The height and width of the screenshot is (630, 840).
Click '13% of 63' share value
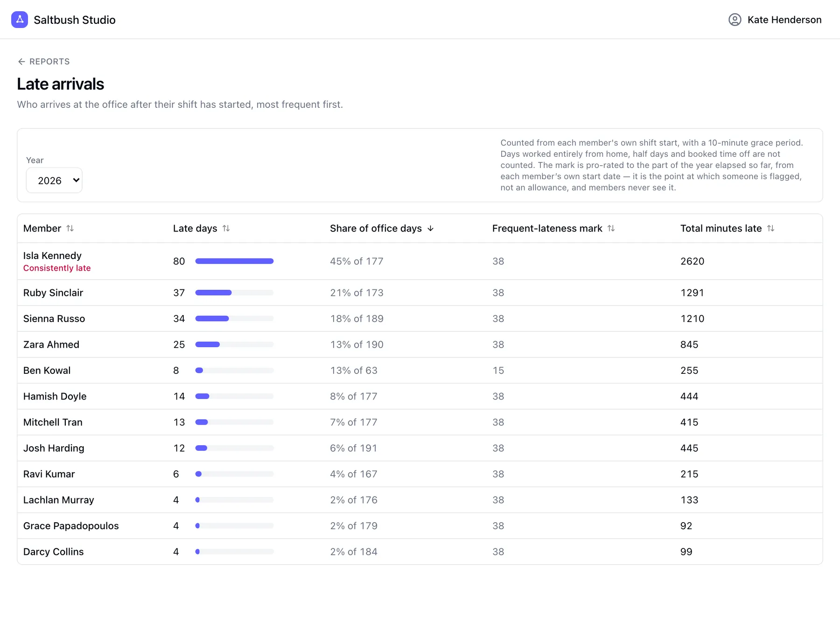pos(354,371)
